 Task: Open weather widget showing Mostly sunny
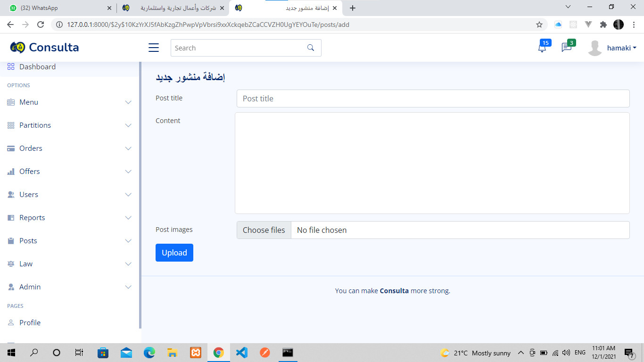pos(475,353)
